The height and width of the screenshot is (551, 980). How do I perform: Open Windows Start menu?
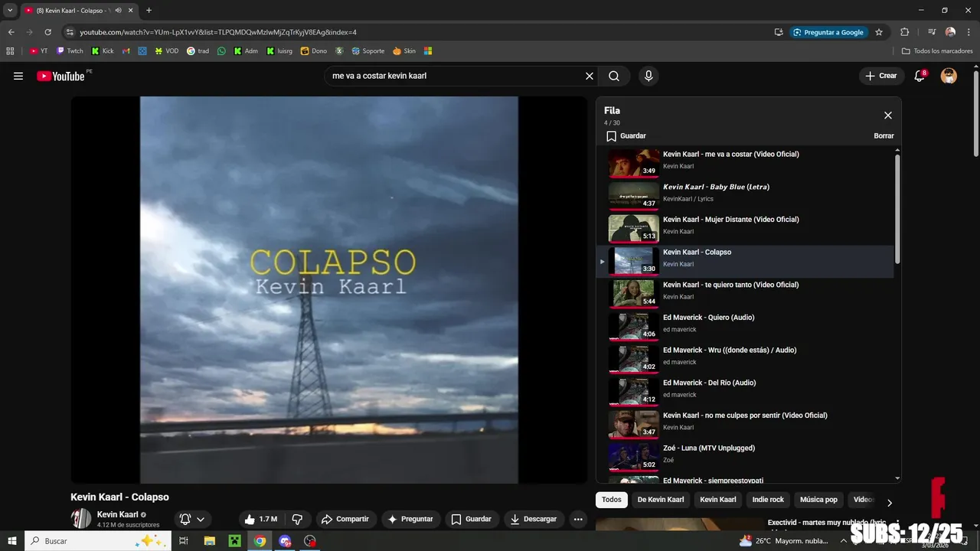point(12,541)
